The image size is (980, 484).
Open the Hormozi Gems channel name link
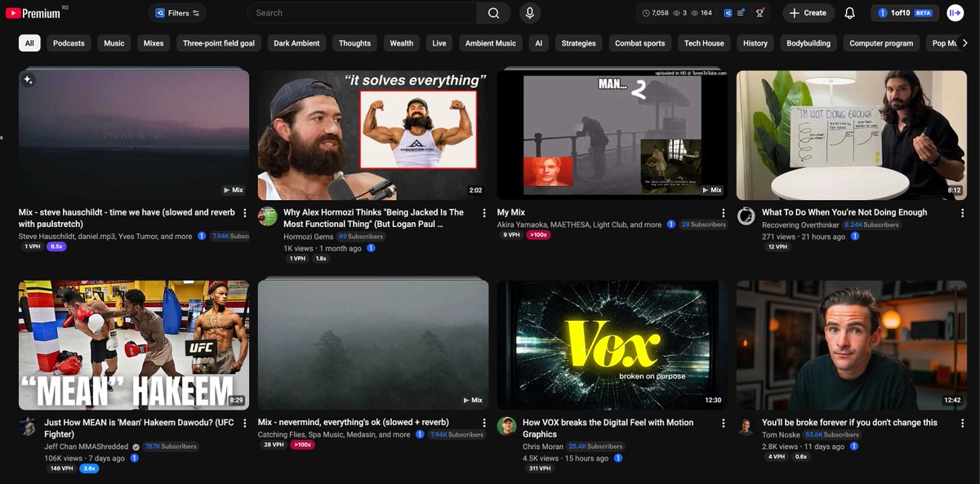point(308,237)
